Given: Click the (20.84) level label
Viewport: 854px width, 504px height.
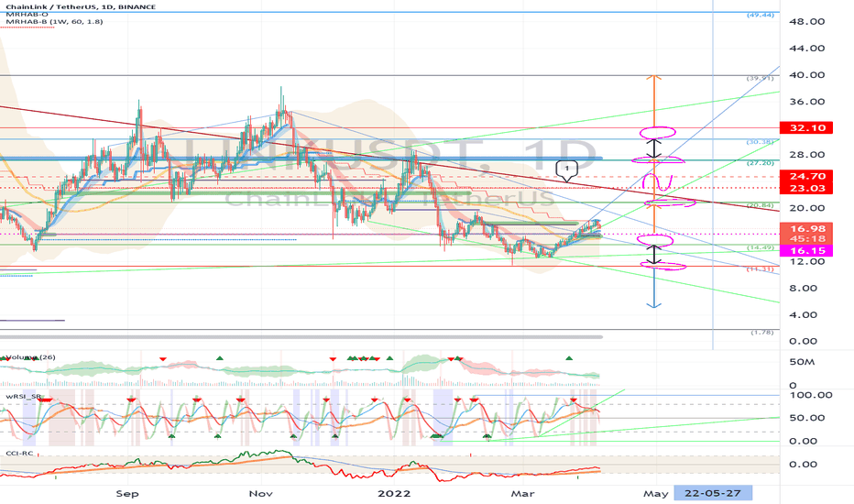Looking at the screenshot, I should click(x=761, y=205).
